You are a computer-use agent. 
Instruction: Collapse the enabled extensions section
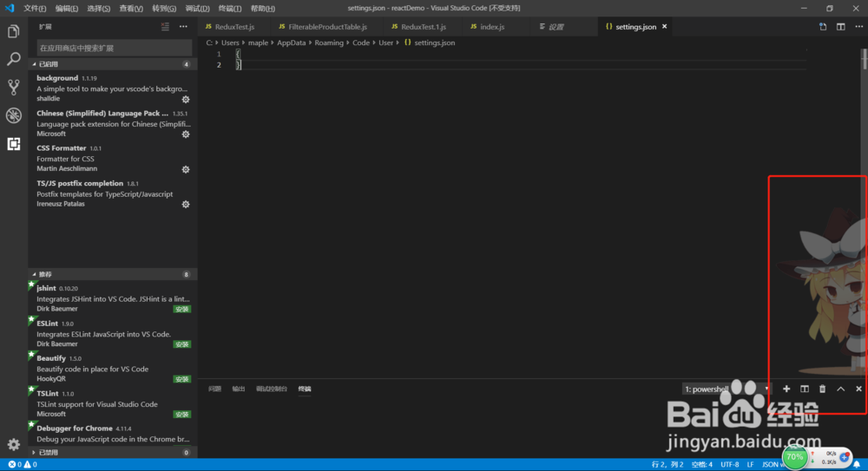pos(112,64)
